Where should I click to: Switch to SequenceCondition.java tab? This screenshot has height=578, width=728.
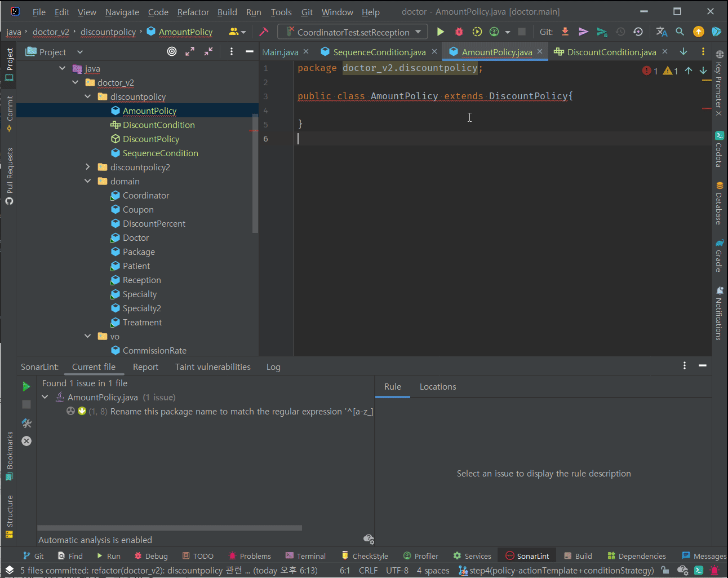379,52
